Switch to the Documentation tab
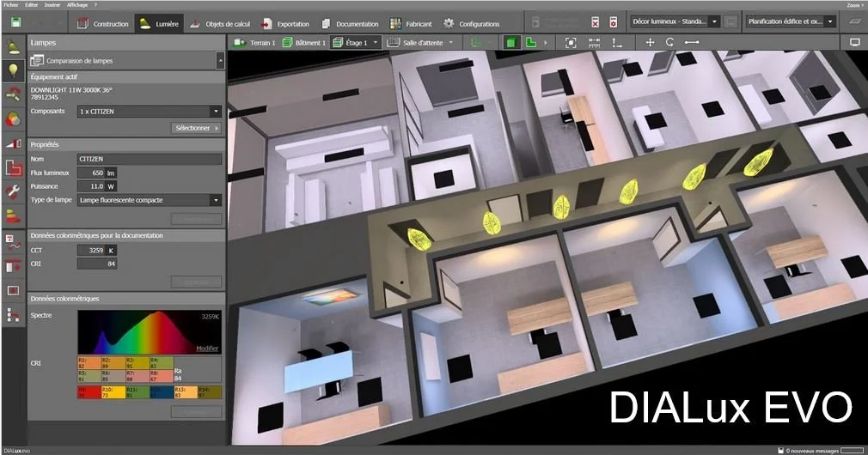The image size is (868, 455). [351, 24]
